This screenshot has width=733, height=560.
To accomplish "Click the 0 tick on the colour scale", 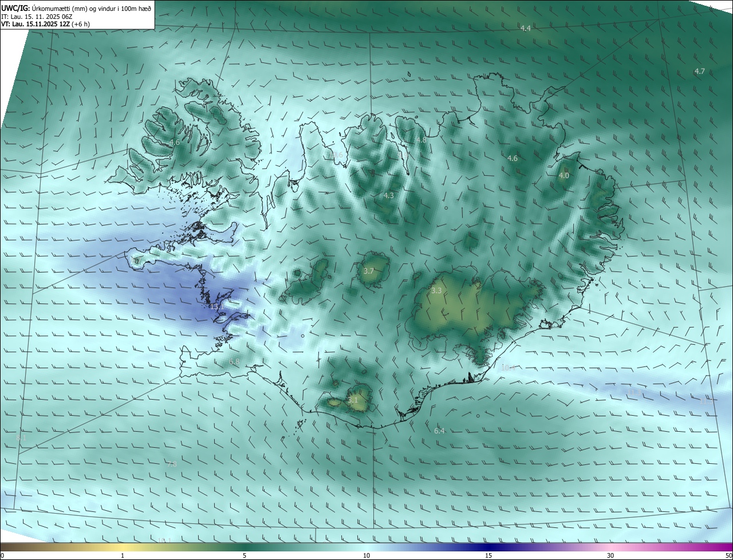I will tap(2, 555).
